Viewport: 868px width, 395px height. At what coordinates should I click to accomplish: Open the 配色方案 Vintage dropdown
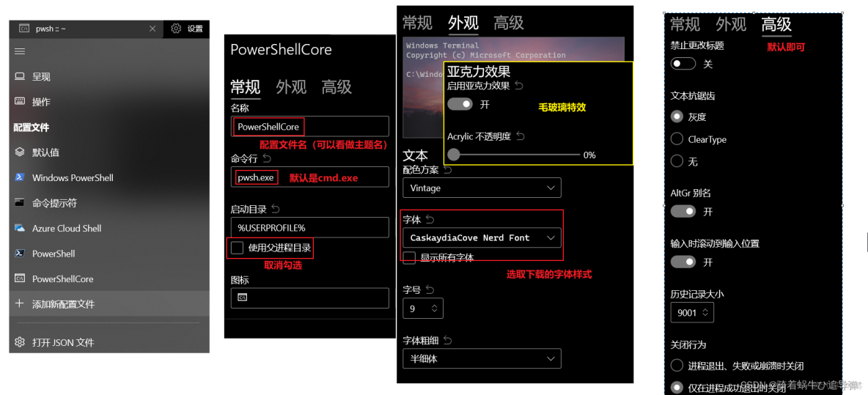[x=482, y=188]
